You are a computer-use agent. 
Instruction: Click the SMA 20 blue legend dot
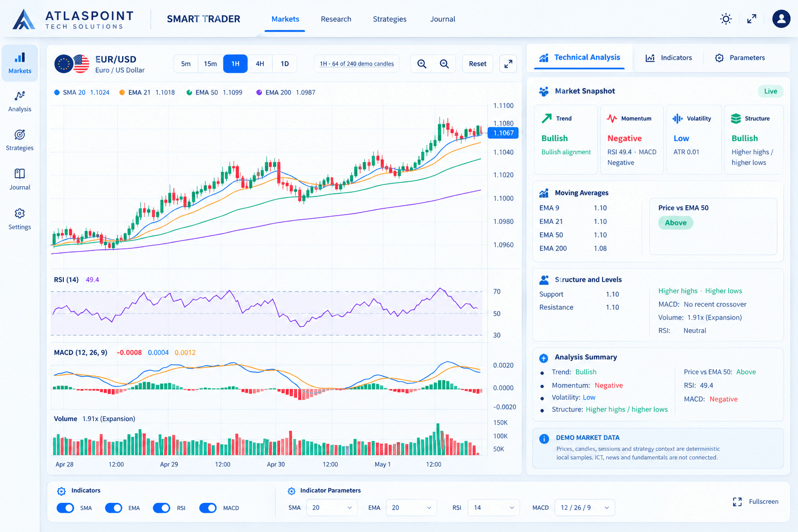[57, 92]
